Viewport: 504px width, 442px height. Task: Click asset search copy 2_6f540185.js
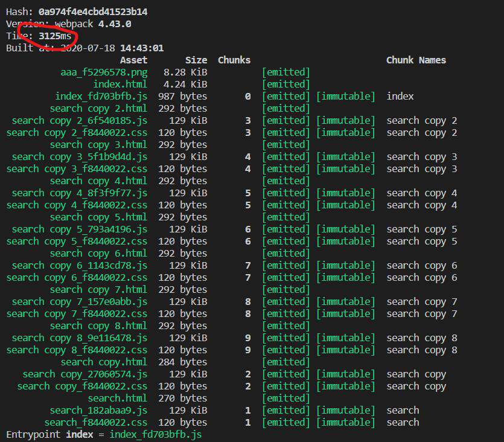(80, 121)
